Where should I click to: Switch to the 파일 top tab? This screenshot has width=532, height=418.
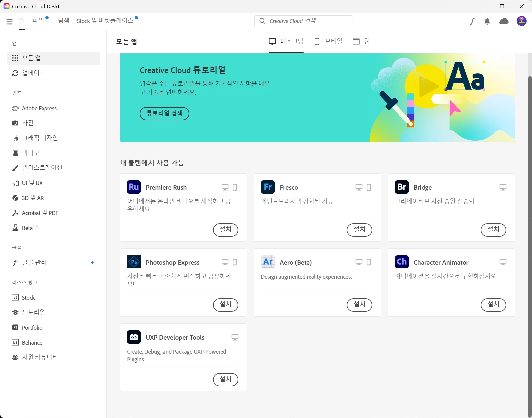click(x=38, y=21)
